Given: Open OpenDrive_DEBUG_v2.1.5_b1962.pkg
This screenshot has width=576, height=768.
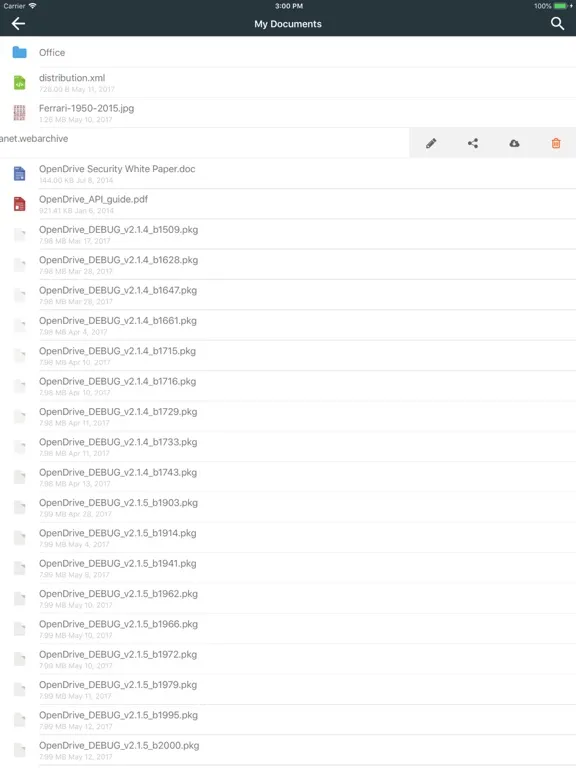Looking at the screenshot, I should (x=288, y=599).
